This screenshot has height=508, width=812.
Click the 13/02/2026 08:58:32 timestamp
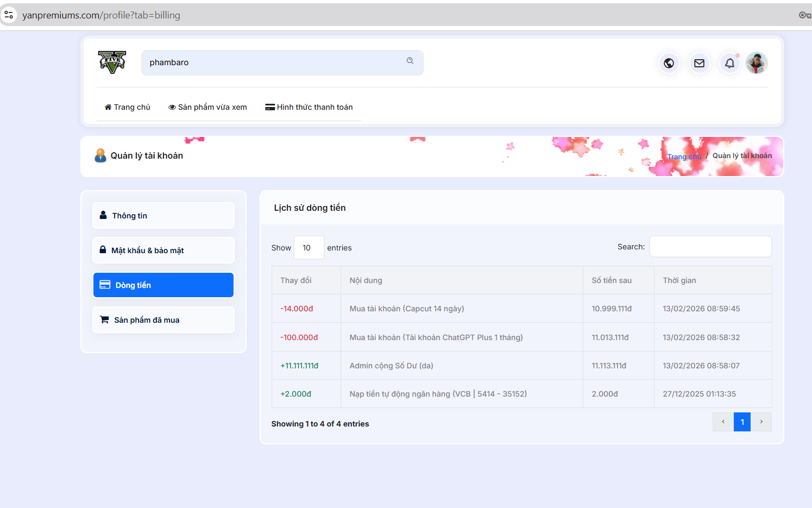pos(701,337)
